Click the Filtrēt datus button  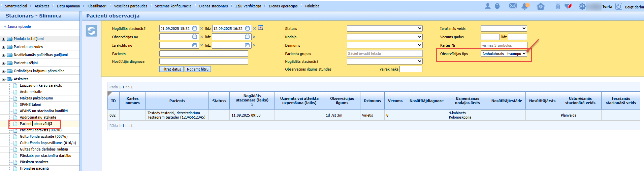pyautogui.click(x=171, y=69)
